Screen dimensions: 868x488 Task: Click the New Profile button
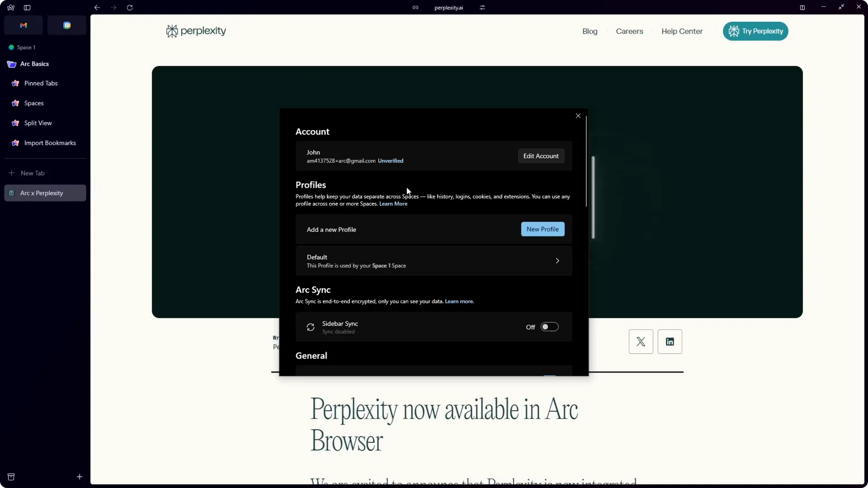tap(542, 229)
